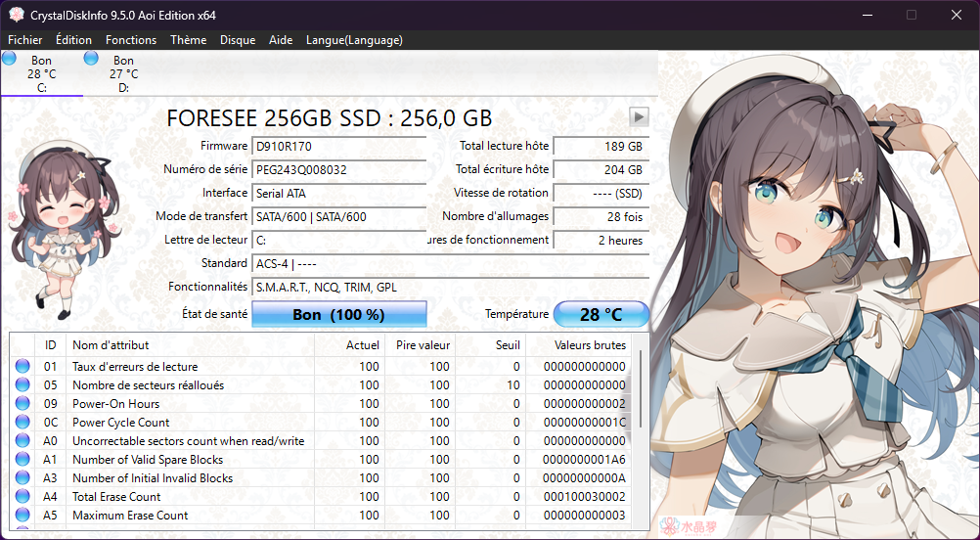The width and height of the screenshot is (980, 540).
Task: Open the Langue(Language) menu
Action: coord(354,40)
